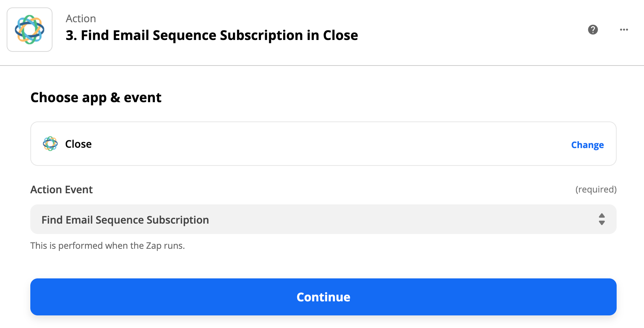Click the upward triangle of the event selector
644x328 pixels.
coord(601,215)
